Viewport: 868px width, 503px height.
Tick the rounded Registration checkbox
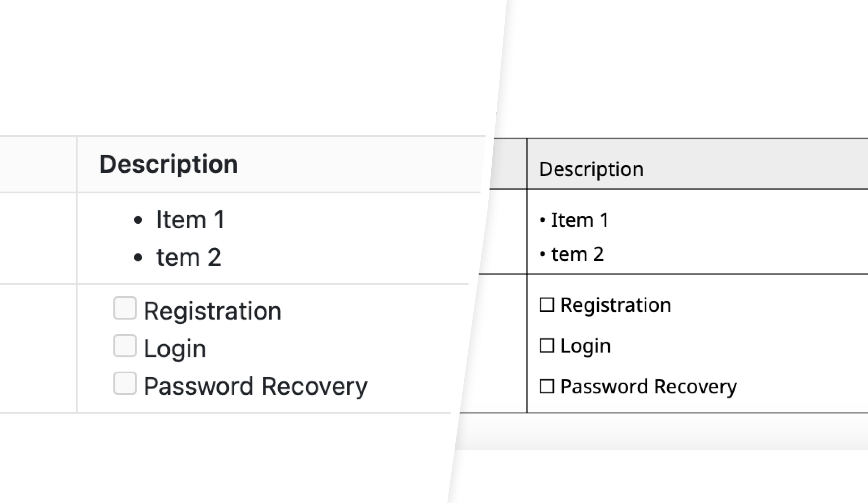pyautogui.click(x=125, y=308)
